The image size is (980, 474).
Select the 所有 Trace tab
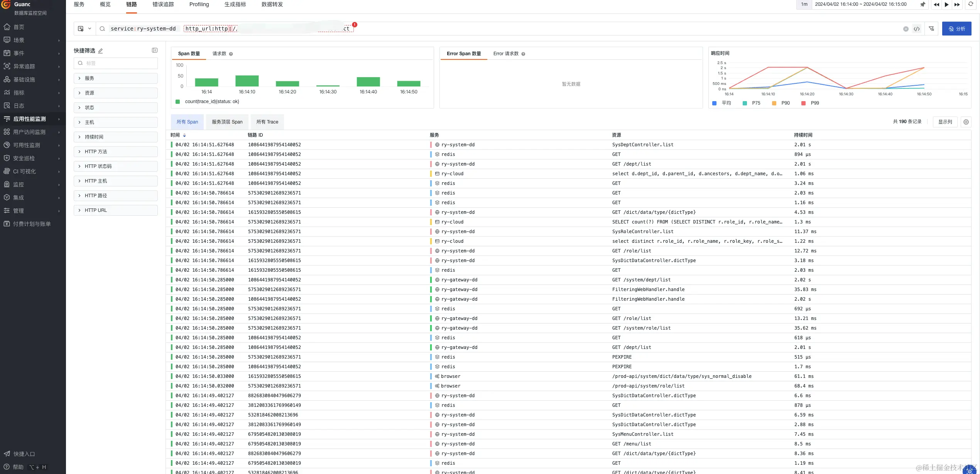click(x=267, y=122)
